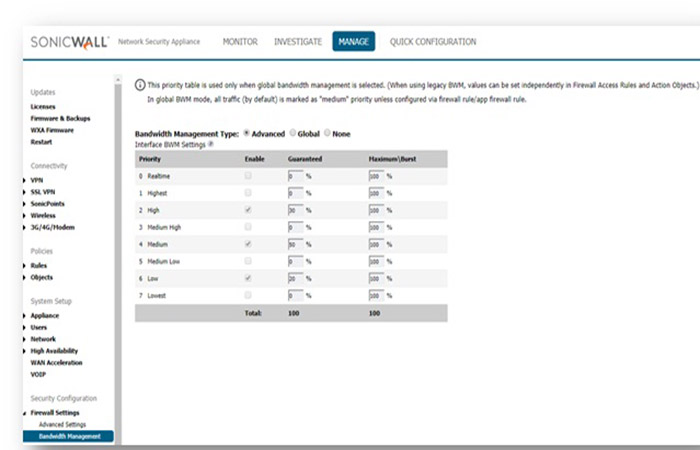Viewport: 700px width, 450px height.
Task: Click Low guaranteed percentage field
Action: pyautogui.click(x=296, y=278)
